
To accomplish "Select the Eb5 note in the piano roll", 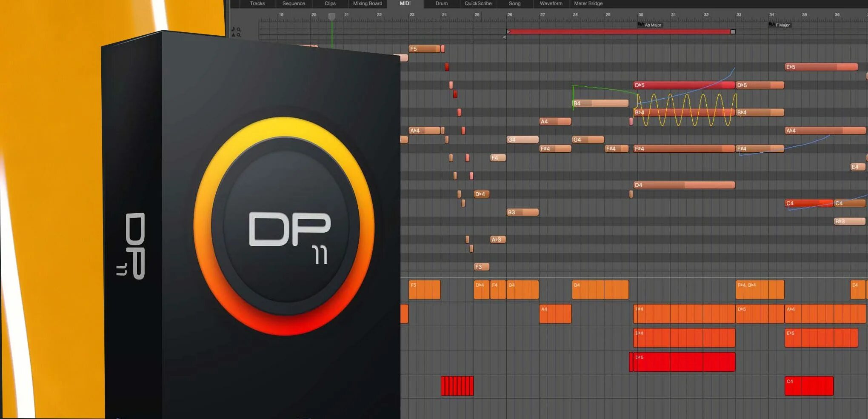I will (x=821, y=67).
